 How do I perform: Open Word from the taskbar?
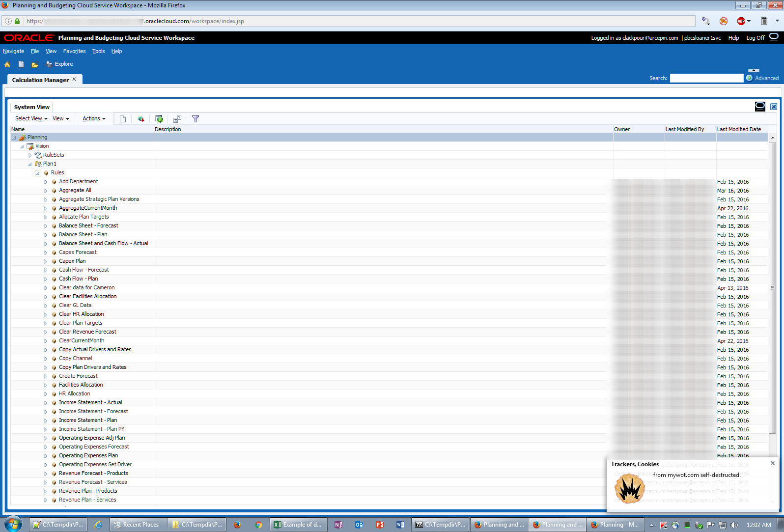pos(400,525)
